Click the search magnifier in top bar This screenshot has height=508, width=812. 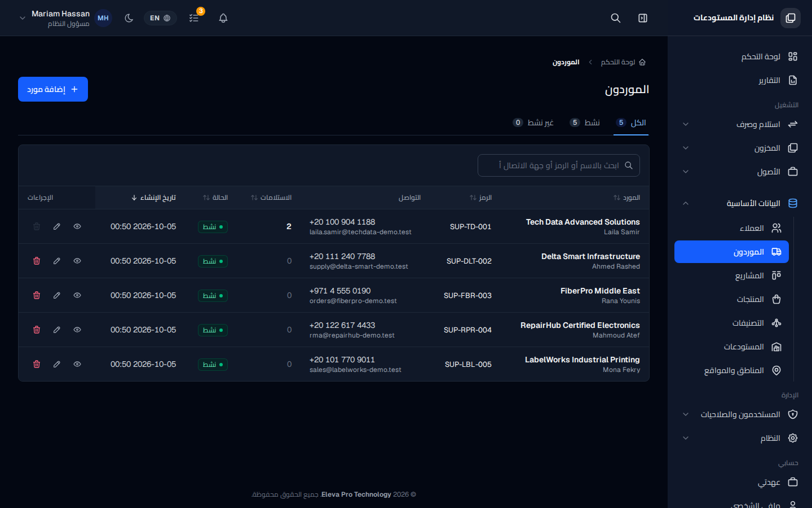pyautogui.click(x=616, y=18)
